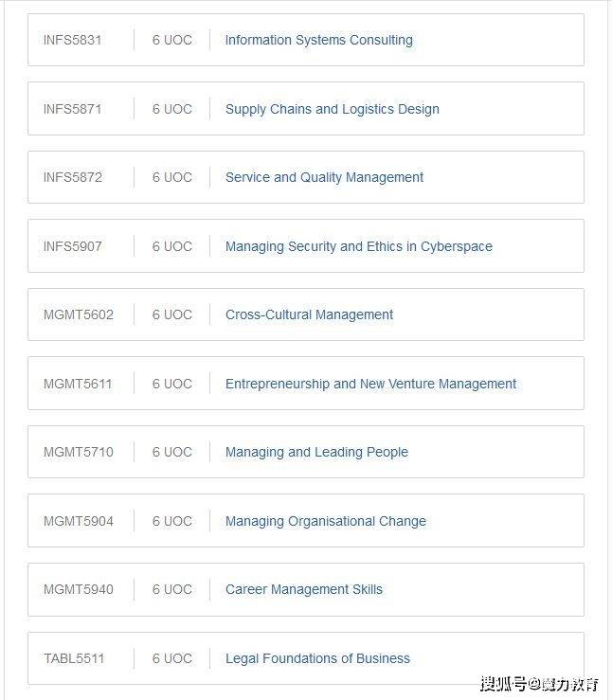Select course code MGMT5710

(x=78, y=452)
